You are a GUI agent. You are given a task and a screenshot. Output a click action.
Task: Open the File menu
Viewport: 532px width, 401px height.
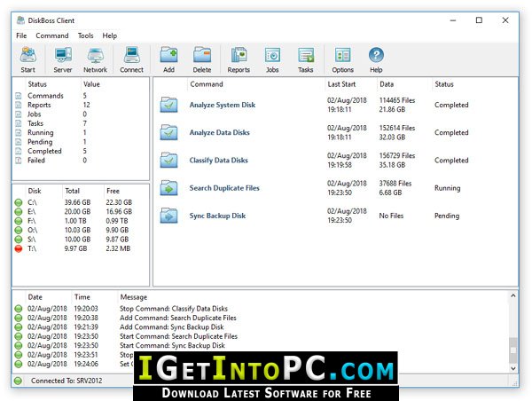click(x=21, y=35)
